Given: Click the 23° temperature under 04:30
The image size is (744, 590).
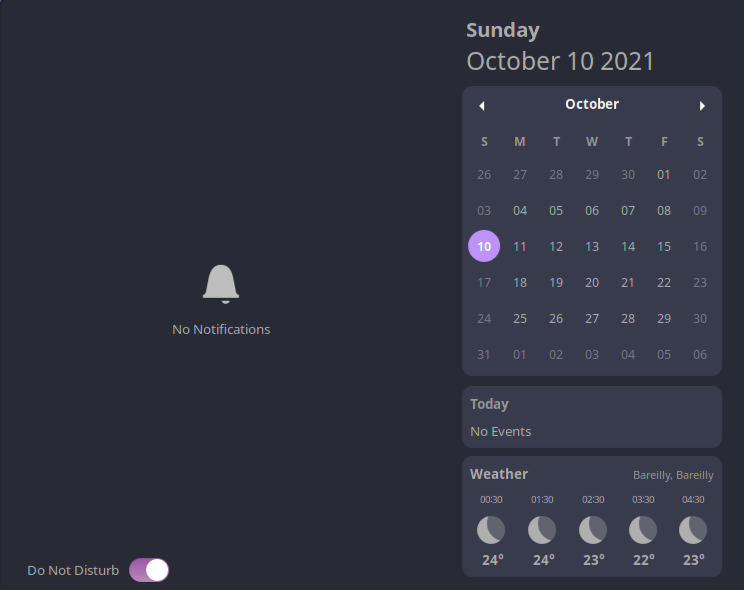Looking at the screenshot, I should [694, 560].
